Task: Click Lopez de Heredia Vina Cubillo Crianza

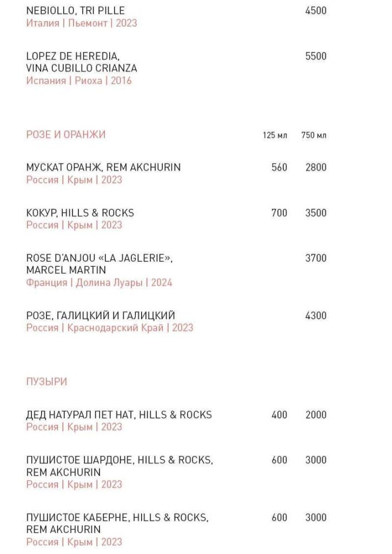Action: pos(81,62)
